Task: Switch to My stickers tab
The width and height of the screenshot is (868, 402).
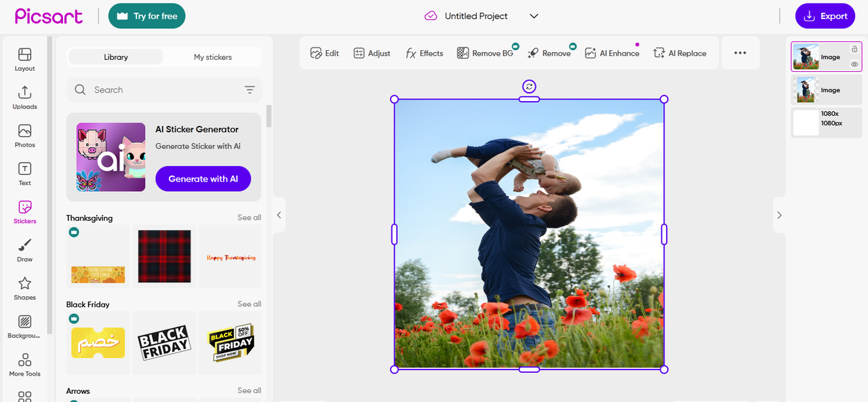Action: tap(212, 57)
